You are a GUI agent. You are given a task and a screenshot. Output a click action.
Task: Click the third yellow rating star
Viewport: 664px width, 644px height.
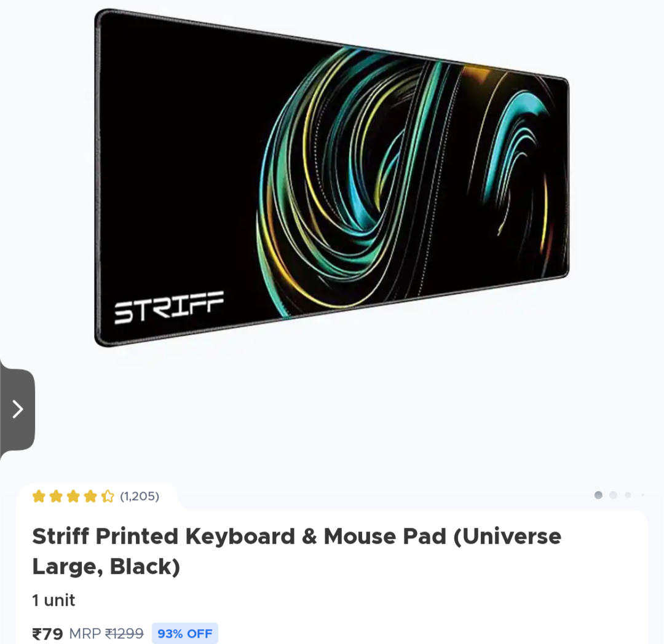point(73,496)
